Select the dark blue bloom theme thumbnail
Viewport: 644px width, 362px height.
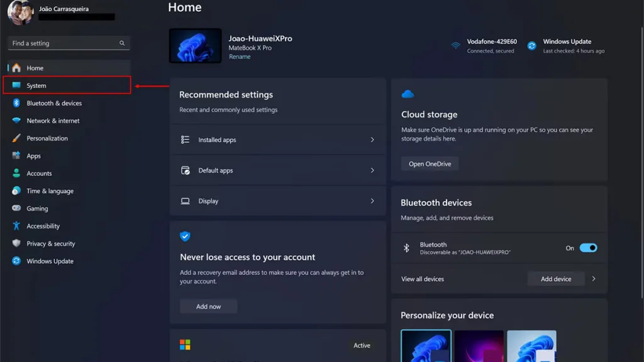pos(426,346)
